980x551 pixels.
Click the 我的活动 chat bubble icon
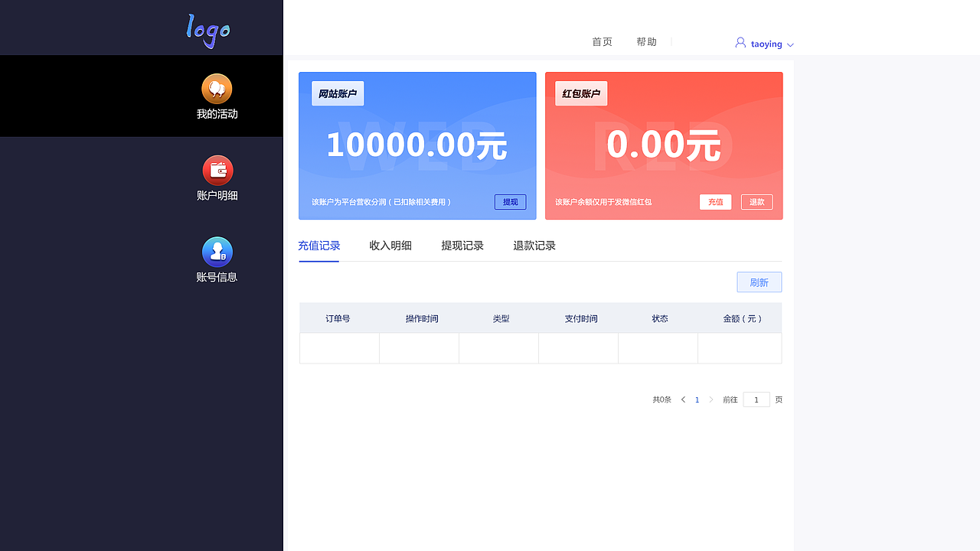[217, 89]
